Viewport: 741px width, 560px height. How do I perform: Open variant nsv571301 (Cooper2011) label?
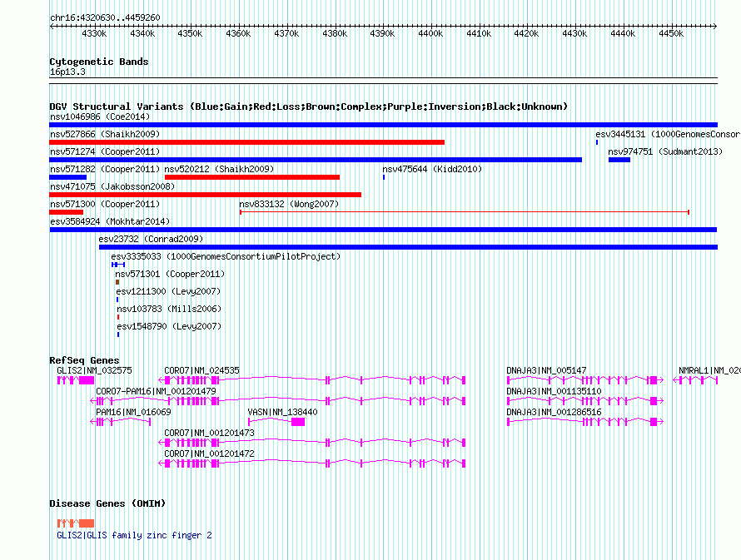click(x=170, y=274)
